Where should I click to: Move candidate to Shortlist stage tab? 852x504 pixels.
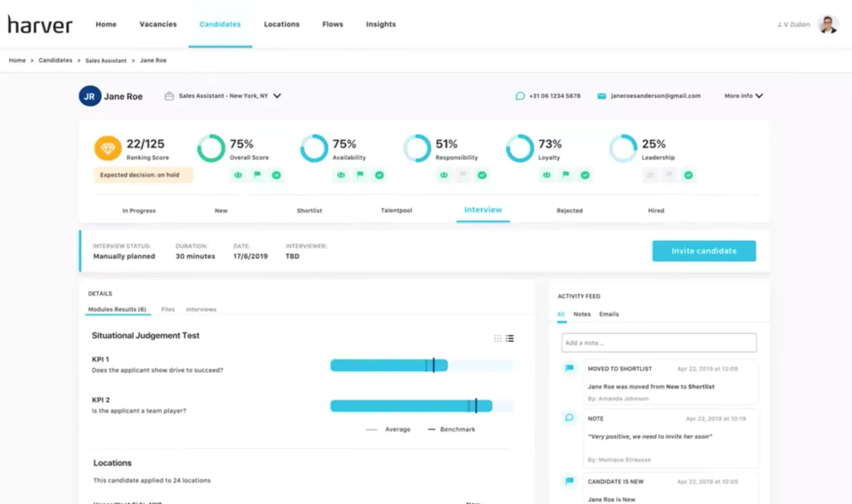309,211
